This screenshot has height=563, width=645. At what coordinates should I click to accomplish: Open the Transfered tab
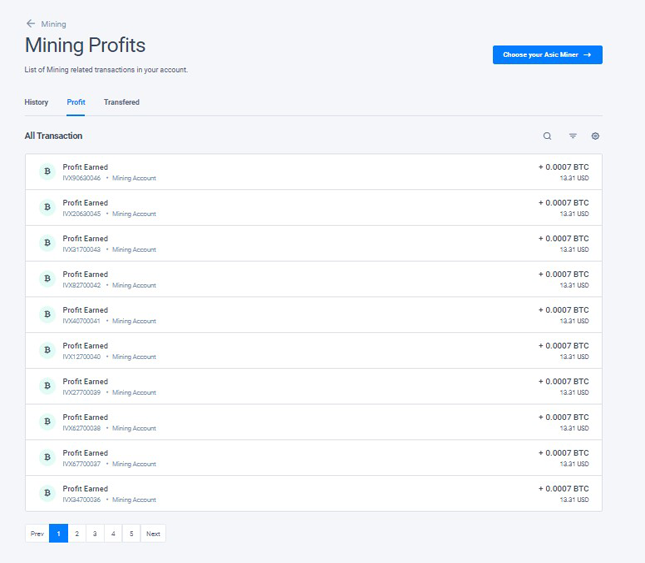coord(121,102)
